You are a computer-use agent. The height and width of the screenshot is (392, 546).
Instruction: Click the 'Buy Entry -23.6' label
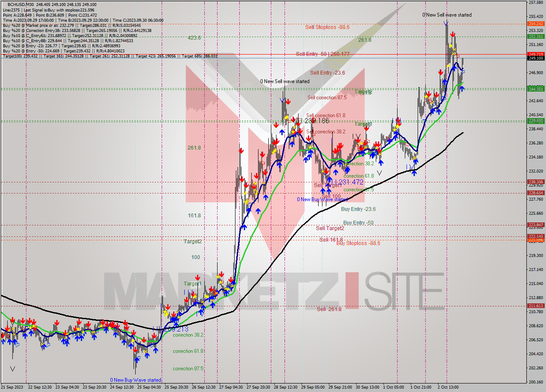358,209
